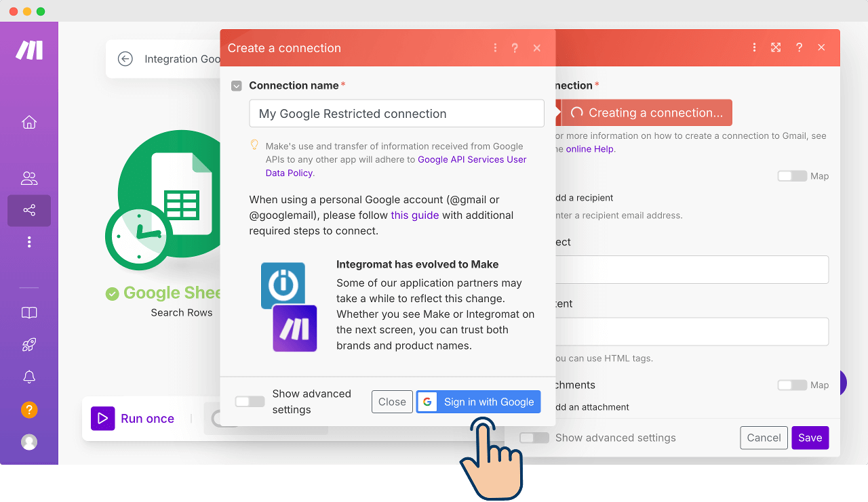Click the yellow macOS minimize button
The height and width of the screenshot is (502, 868).
[27, 12]
